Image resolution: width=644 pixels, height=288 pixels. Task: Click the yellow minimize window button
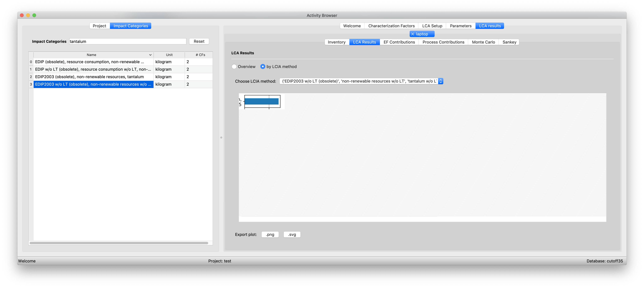coord(28,15)
